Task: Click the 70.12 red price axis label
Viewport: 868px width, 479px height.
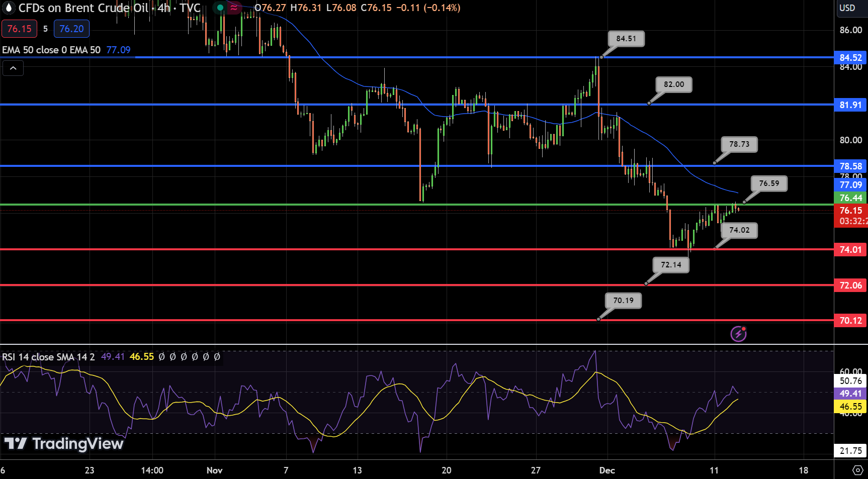Action: click(850, 321)
